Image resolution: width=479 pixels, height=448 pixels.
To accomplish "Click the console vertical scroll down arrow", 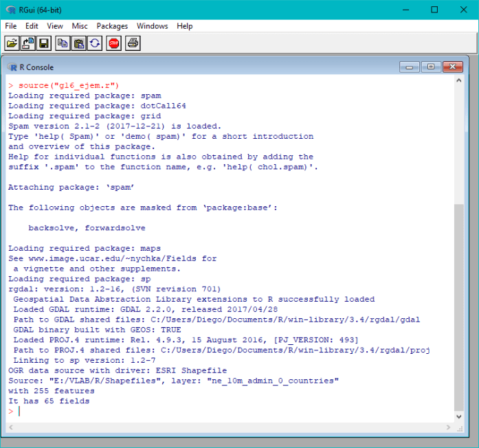I will pos(458,416).
